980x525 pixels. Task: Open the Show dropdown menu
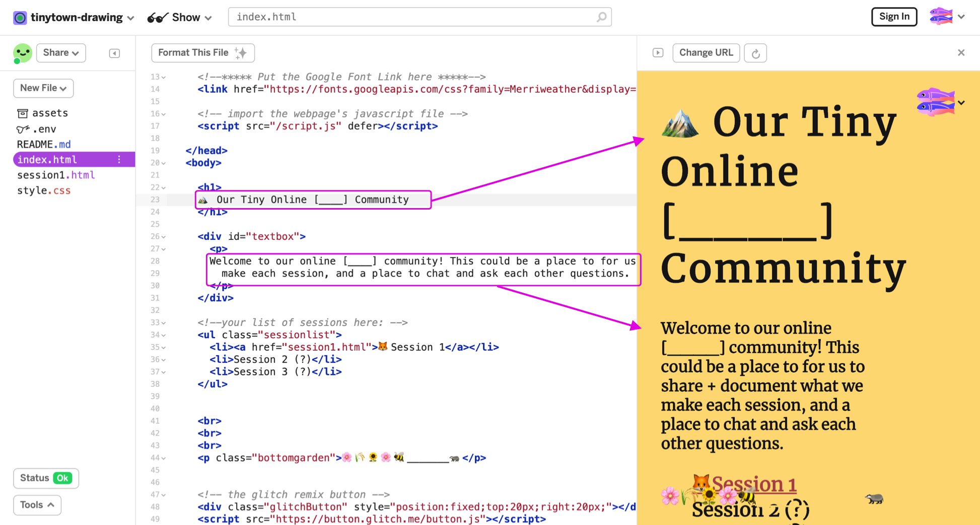192,18
